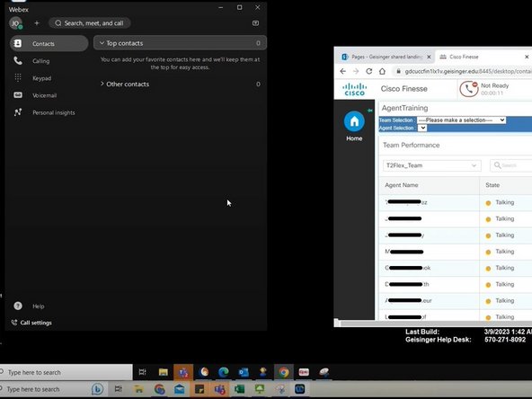Open Voicemail in Webex
The width and height of the screenshot is (532, 399).
pos(44,95)
